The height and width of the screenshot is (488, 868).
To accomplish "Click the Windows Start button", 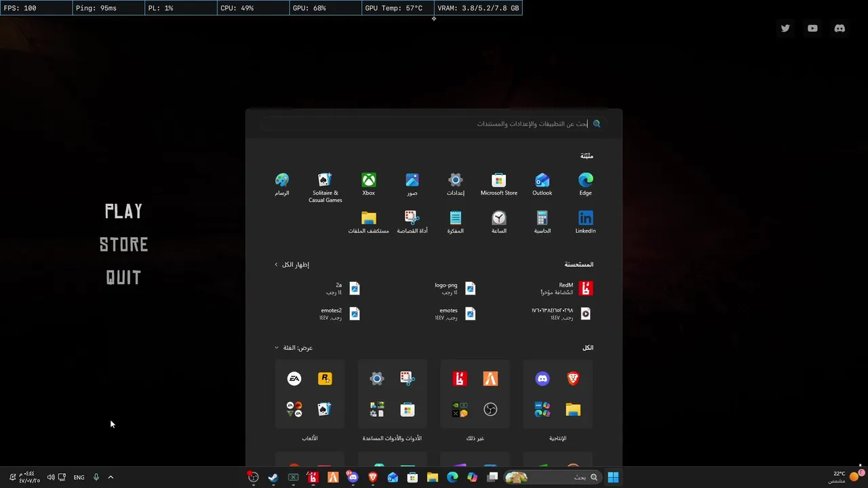I will pyautogui.click(x=613, y=477).
